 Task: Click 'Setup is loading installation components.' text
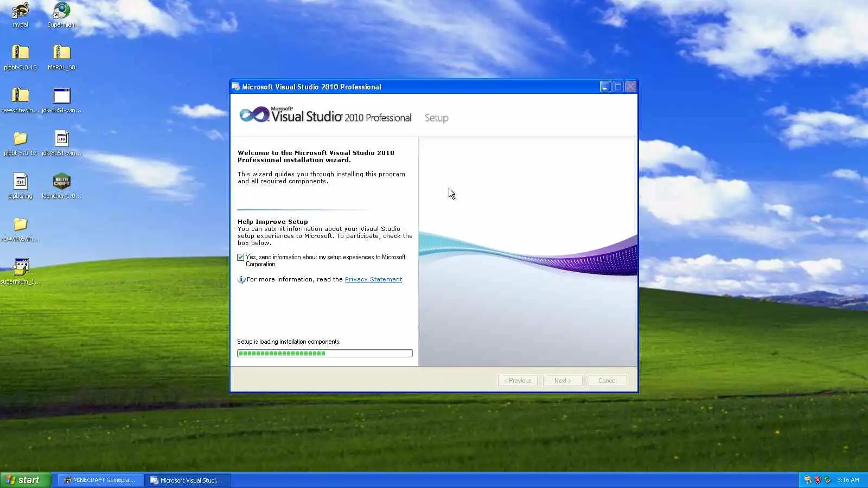[289, 342]
